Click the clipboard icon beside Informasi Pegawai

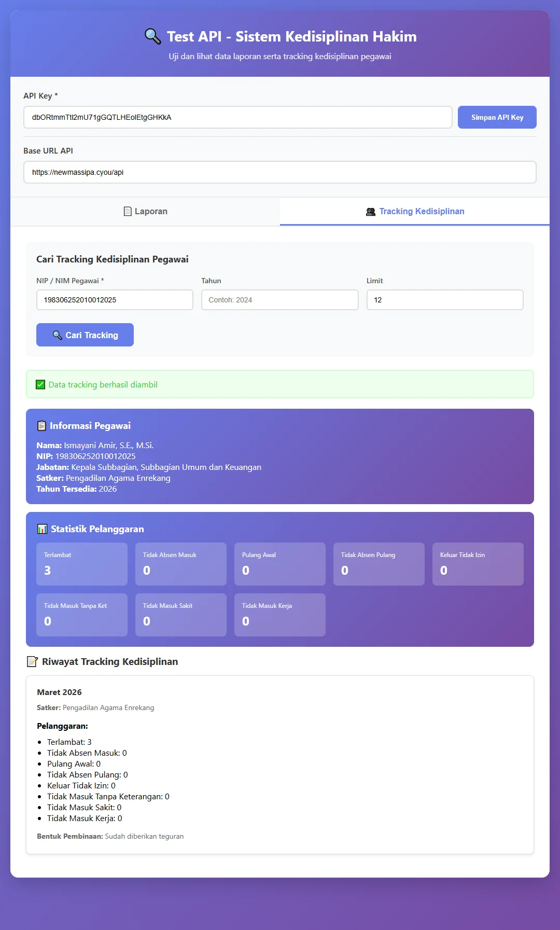41,426
